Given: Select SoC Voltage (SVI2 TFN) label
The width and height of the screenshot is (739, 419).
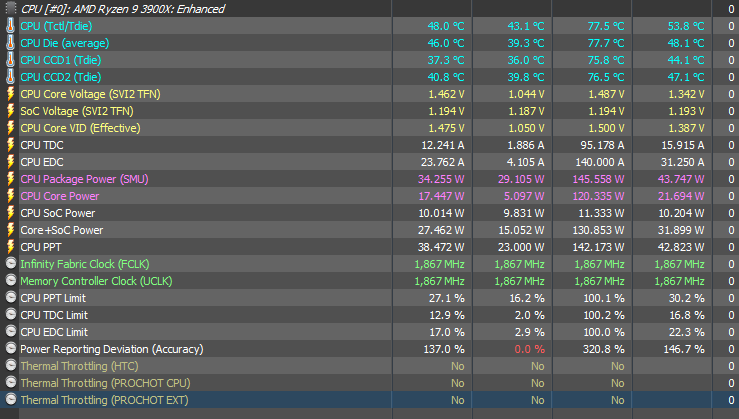Looking at the screenshot, I should coord(77,111).
